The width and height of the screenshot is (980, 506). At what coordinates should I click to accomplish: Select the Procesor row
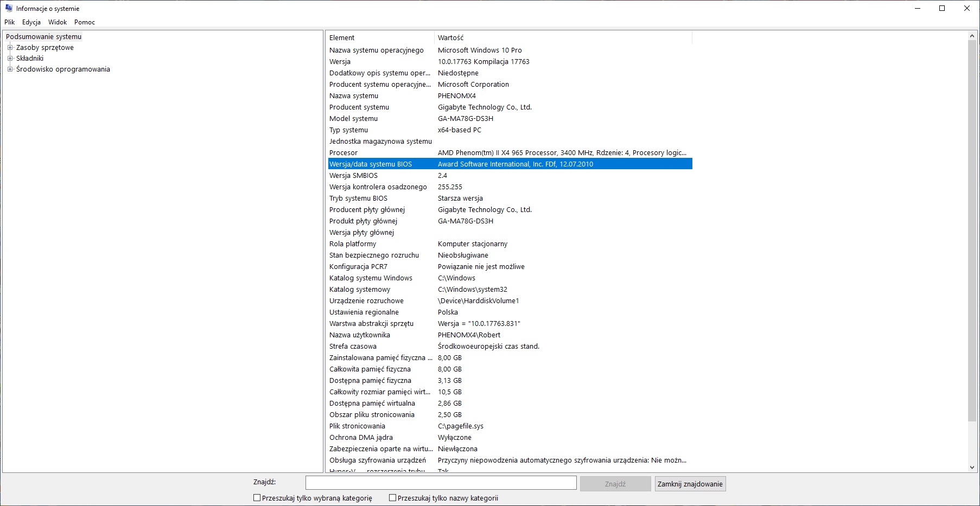pos(510,153)
